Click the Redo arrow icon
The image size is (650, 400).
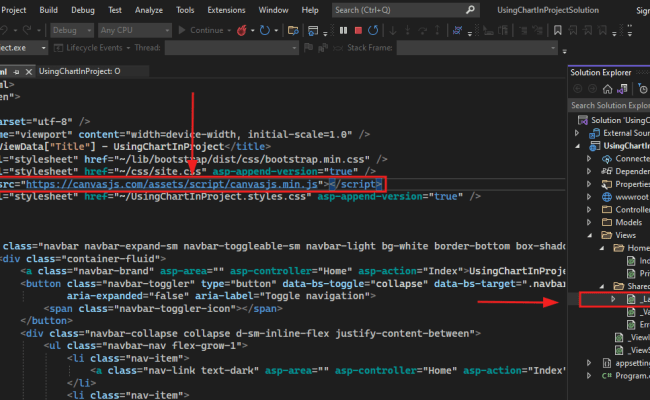coord(27,30)
